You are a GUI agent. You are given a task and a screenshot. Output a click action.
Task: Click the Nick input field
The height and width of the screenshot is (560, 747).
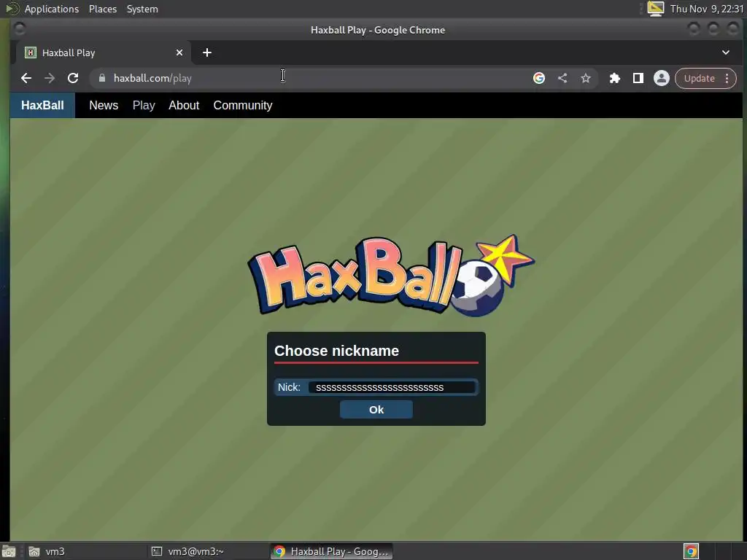392,387
